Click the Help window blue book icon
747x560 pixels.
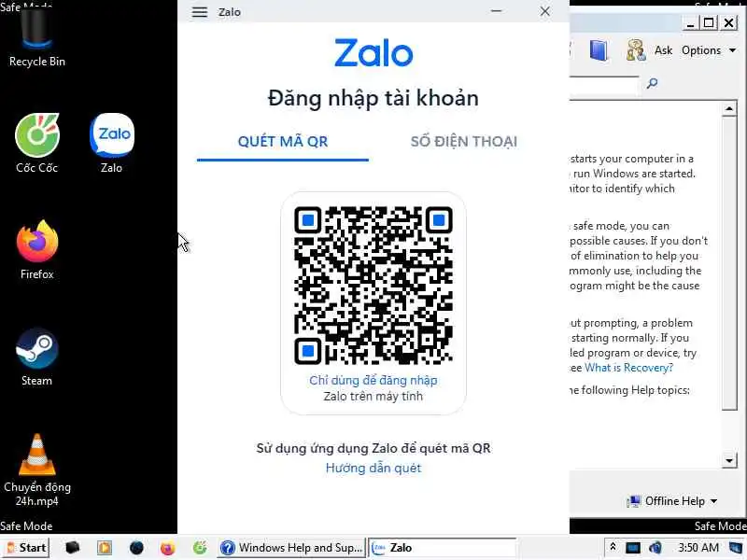click(599, 50)
